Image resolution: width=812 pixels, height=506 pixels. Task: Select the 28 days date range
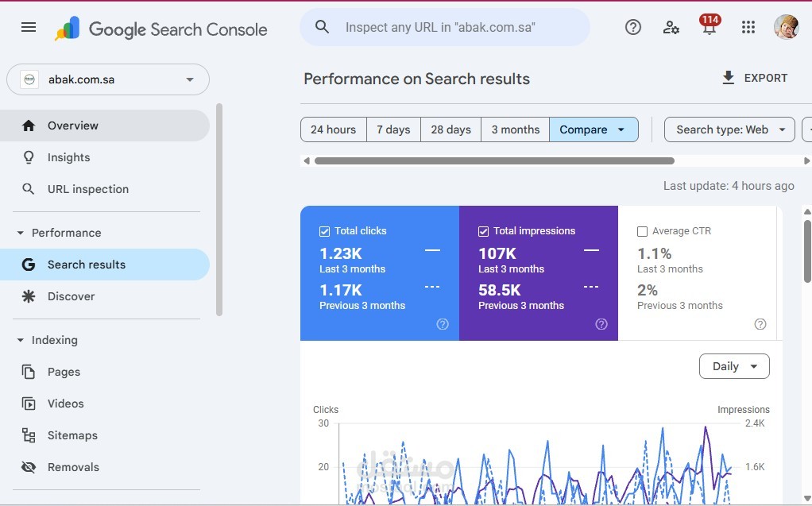coord(450,129)
